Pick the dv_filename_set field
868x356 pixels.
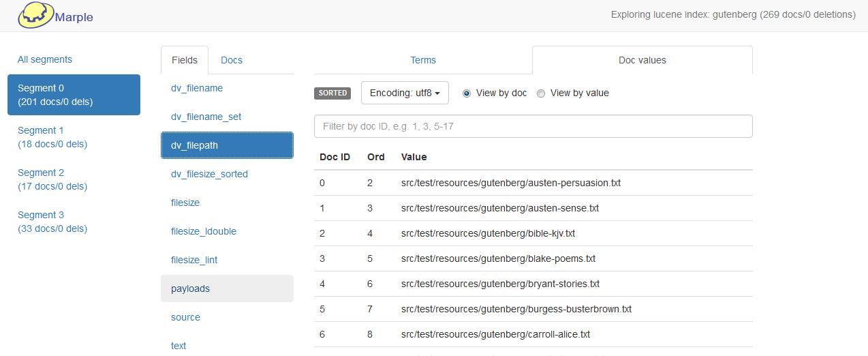point(206,117)
